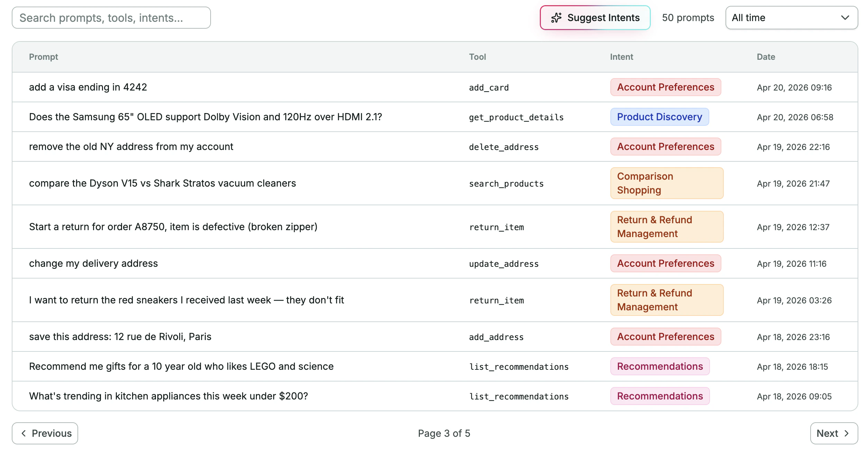868x452 pixels.
Task: Click Account Preferences tag on delete_address row
Action: 666,147
